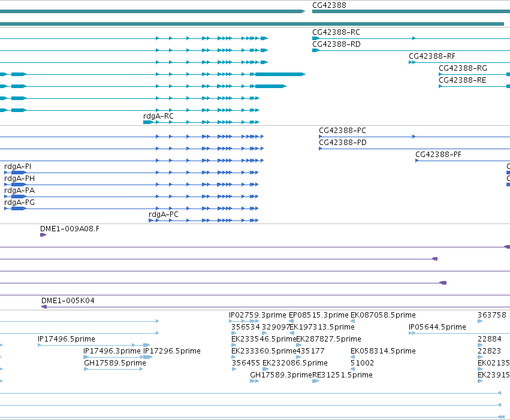Viewport: 510px width, 420px height.
Task: Select transcript CG42388-RE
Action: pos(463,80)
